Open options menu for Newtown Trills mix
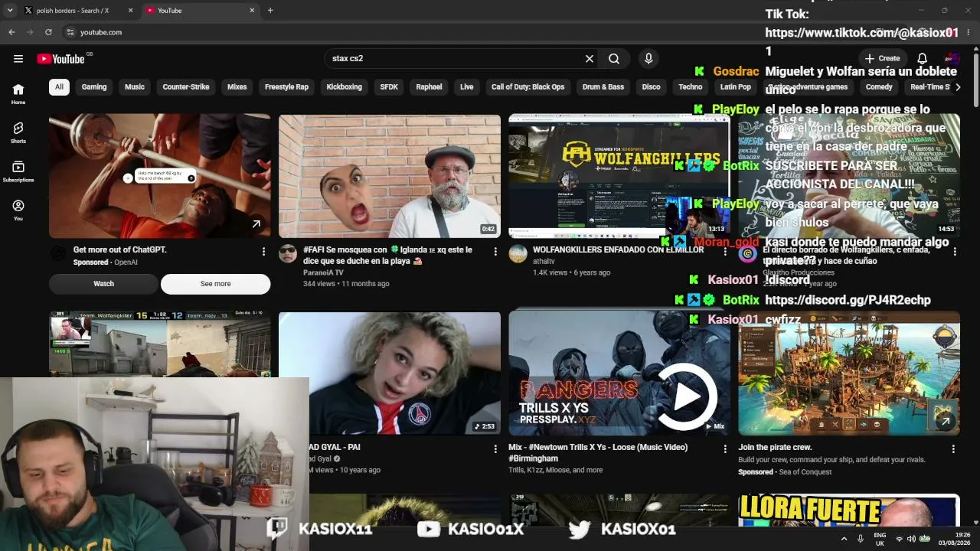Image resolution: width=980 pixels, height=551 pixels. tap(725, 449)
